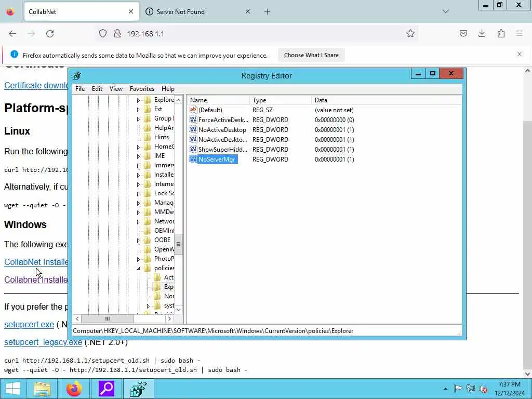Open the Firefox hamburger application menu
The height and width of the screenshot is (399, 532).
pyautogui.click(x=520, y=33)
